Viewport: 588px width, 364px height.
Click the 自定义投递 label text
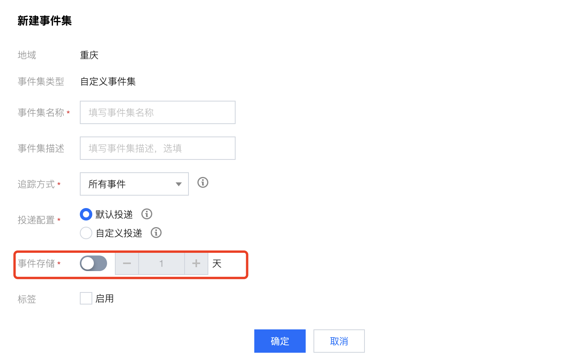point(119,233)
